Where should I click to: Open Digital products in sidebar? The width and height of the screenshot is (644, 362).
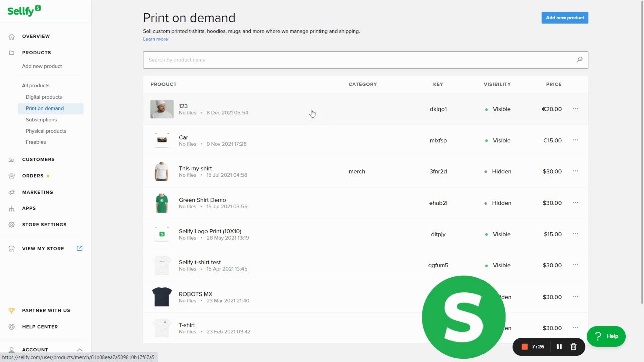click(44, 97)
